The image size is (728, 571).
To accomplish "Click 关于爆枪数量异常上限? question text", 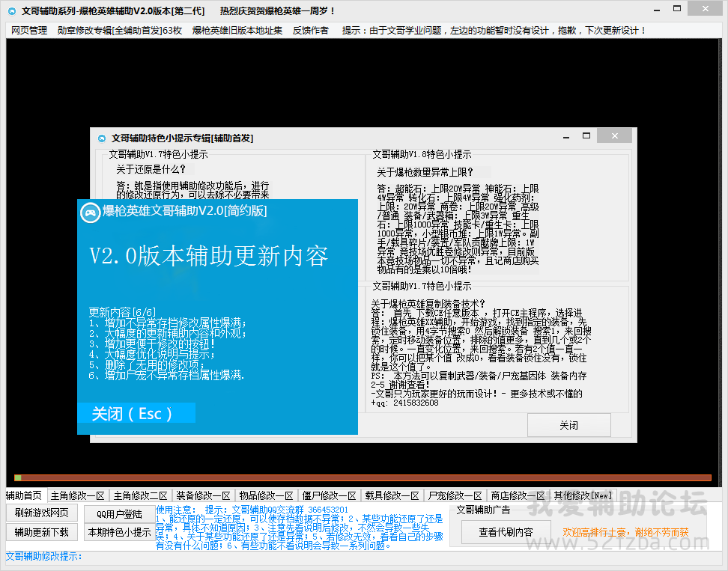I will click(425, 173).
